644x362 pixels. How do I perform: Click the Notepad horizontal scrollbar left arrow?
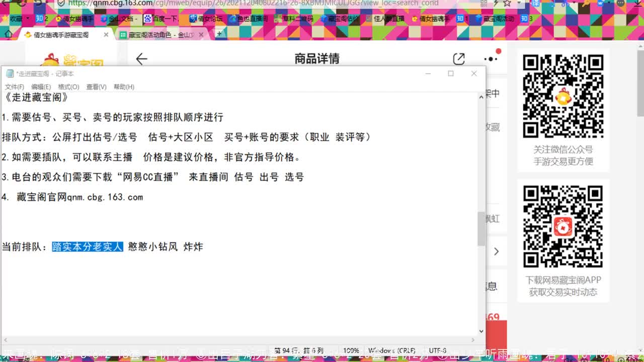click(5, 340)
